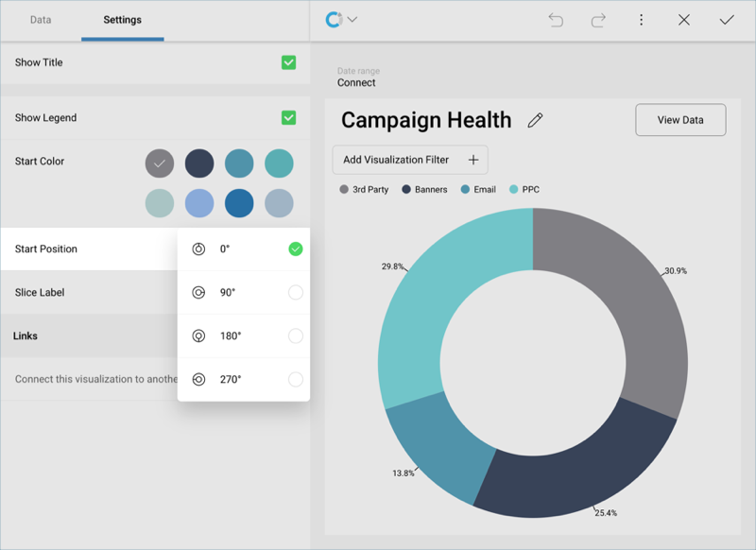Viewport: 756px width, 550px height.
Task: Click Add Visualization Filter button
Action: pyautogui.click(x=410, y=160)
